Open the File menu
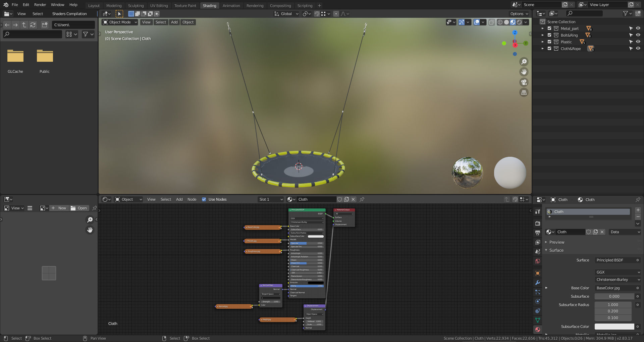The height and width of the screenshot is (342, 644). point(15,5)
